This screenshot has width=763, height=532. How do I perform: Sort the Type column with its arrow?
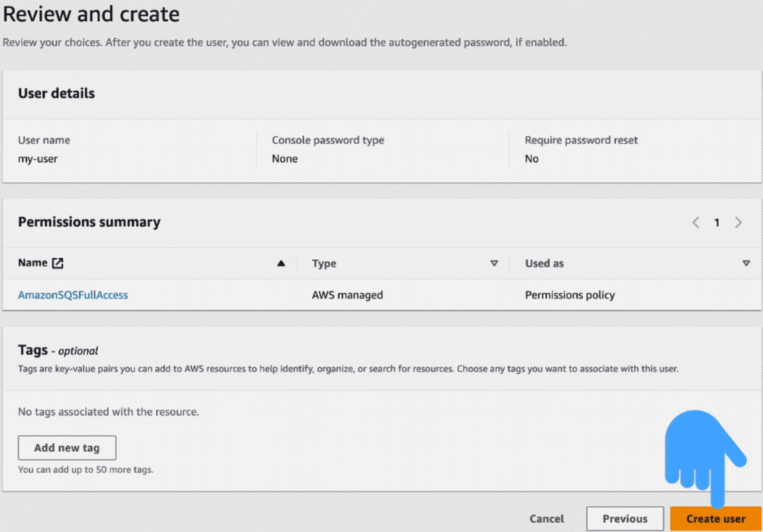[494, 263]
